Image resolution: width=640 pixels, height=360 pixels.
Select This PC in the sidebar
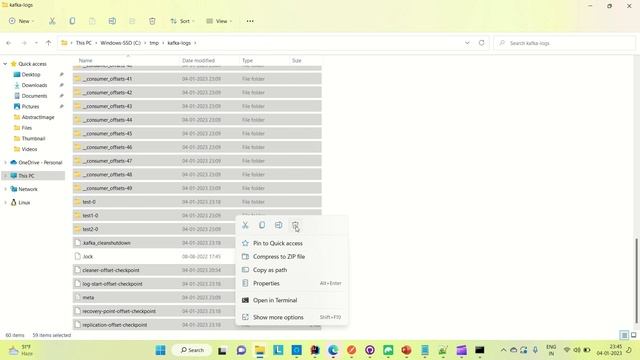click(33, 176)
